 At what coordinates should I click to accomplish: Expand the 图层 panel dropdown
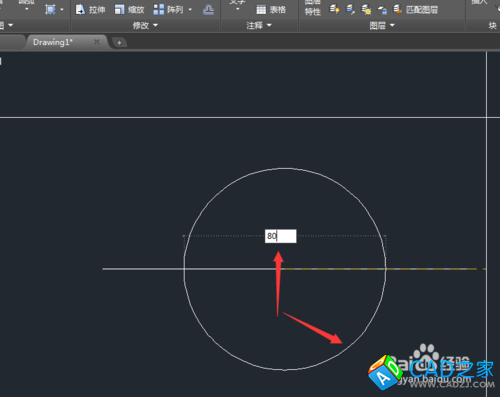[382, 25]
